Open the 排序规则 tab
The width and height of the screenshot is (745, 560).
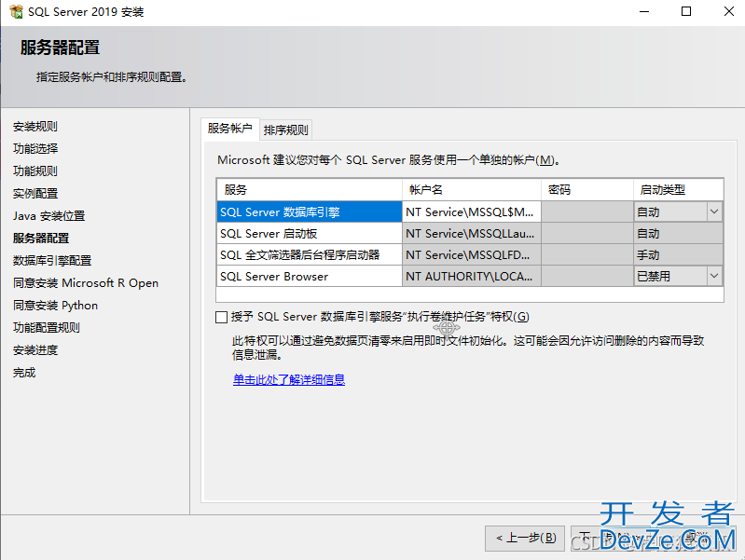click(x=286, y=130)
